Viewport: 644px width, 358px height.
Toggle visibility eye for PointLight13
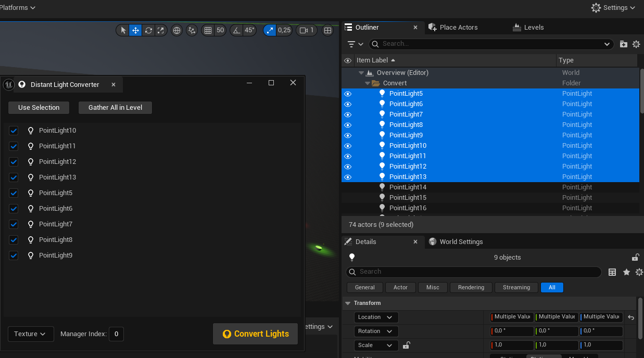348,177
